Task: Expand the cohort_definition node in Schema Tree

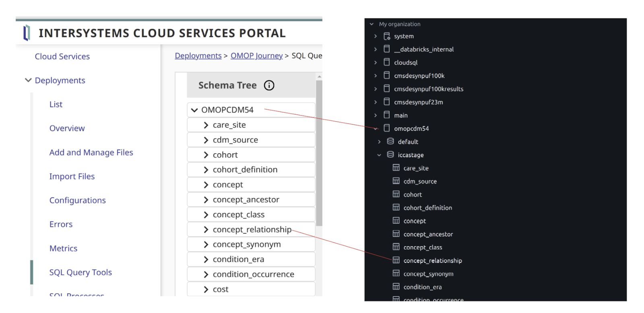Action: pos(206,170)
